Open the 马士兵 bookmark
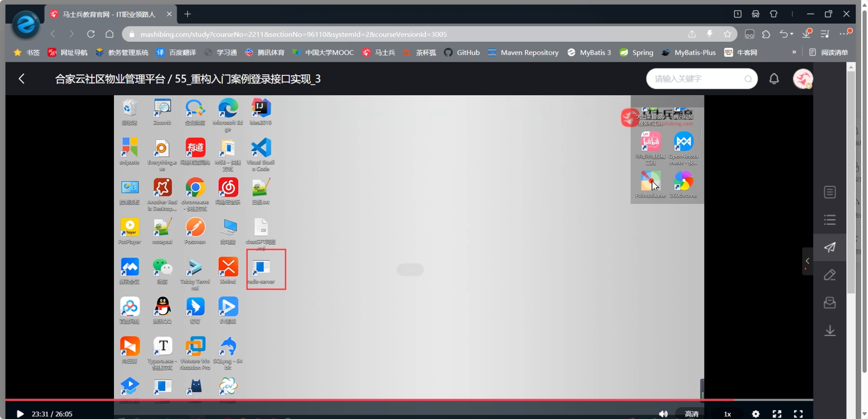The width and height of the screenshot is (868, 419). [x=379, y=52]
